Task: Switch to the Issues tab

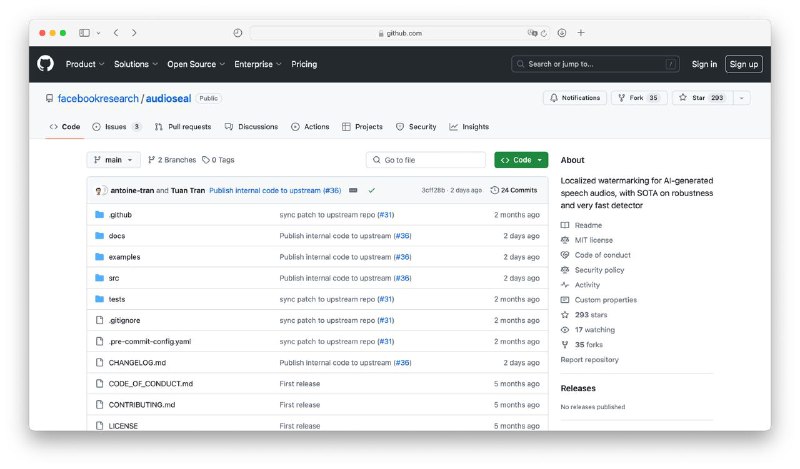Action: coord(116,127)
